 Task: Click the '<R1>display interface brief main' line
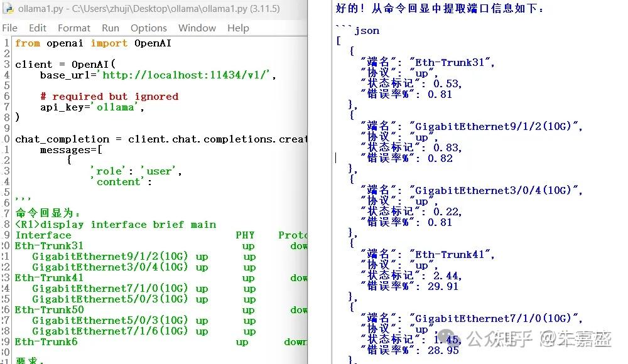(x=116, y=225)
